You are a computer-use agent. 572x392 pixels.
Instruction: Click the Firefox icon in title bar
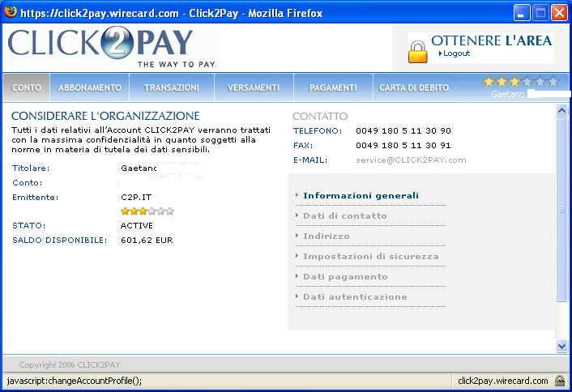11,12
